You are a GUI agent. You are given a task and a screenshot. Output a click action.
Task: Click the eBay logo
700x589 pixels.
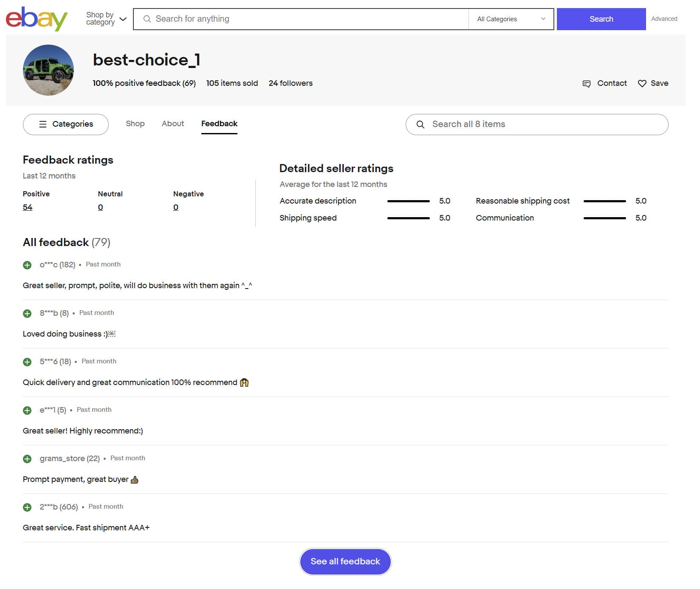coord(37,19)
